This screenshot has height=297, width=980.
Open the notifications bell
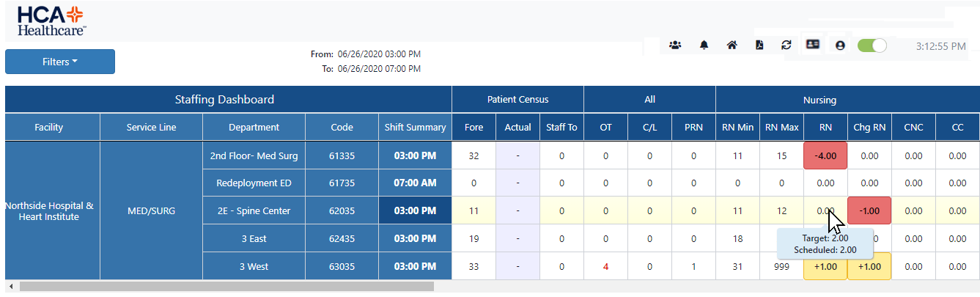click(x=704, y=45)
